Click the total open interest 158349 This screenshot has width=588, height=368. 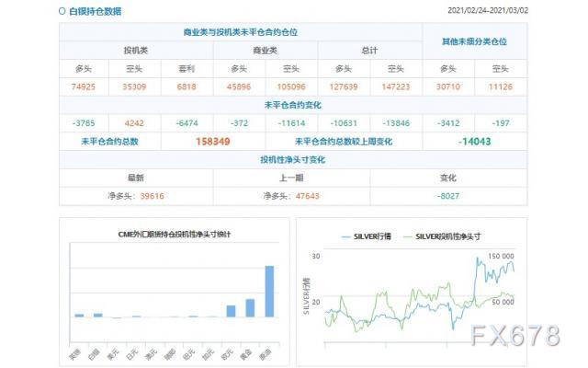click(212, 142)
